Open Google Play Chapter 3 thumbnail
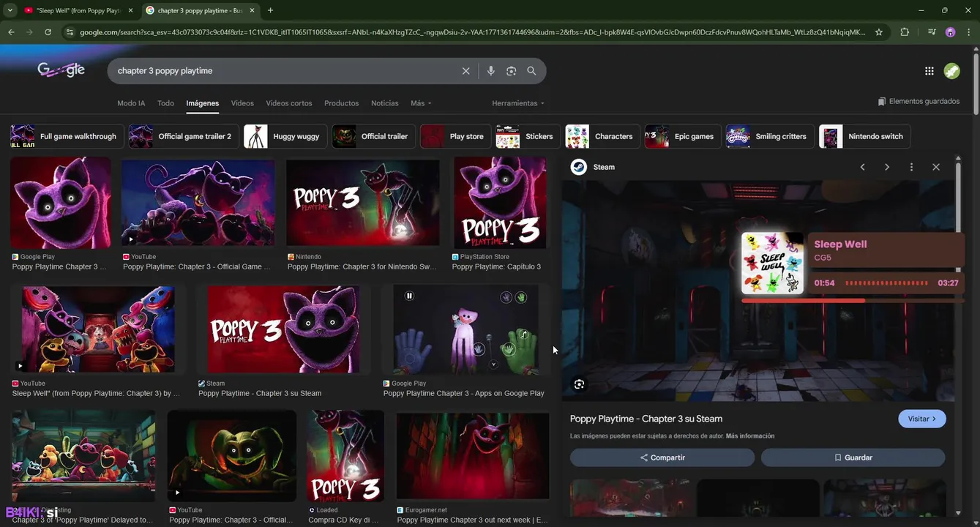 click(61, 203)
